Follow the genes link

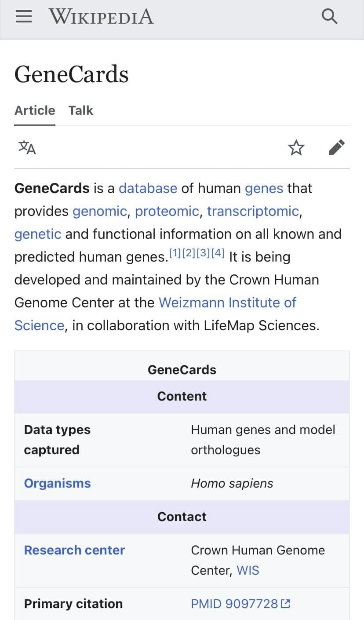(x=264, y=188)
